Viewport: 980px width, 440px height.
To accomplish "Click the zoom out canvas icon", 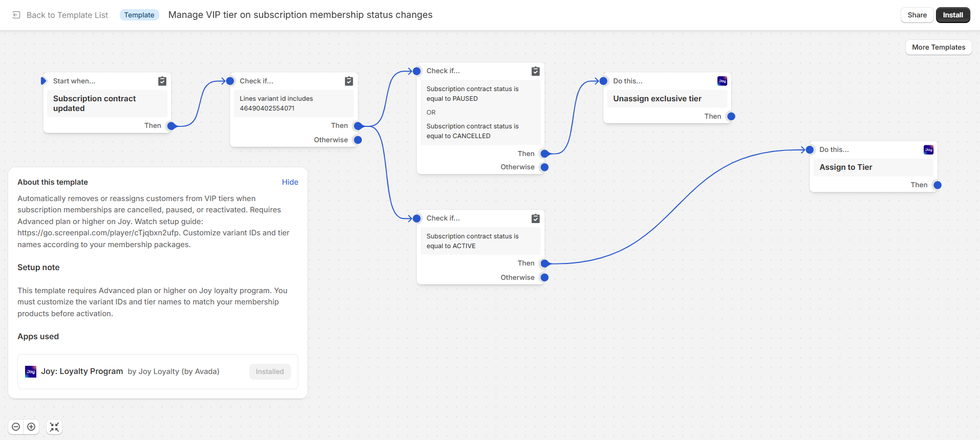I will coord(16,427).
